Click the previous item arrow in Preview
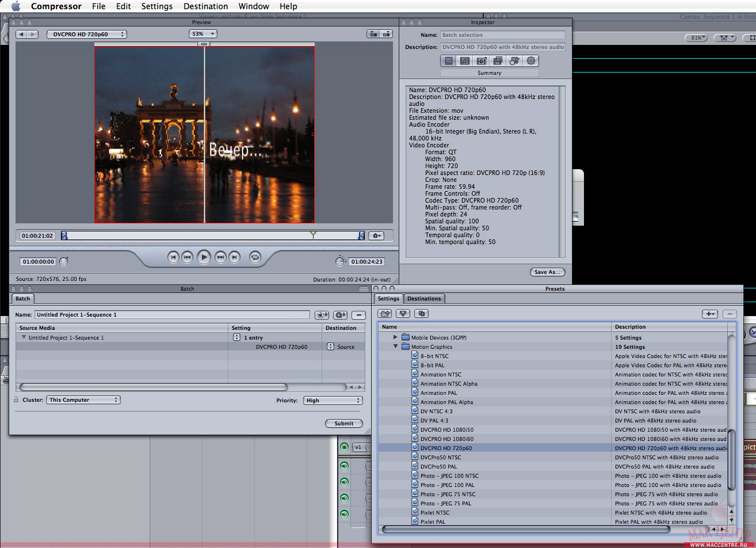 [21, 35]
